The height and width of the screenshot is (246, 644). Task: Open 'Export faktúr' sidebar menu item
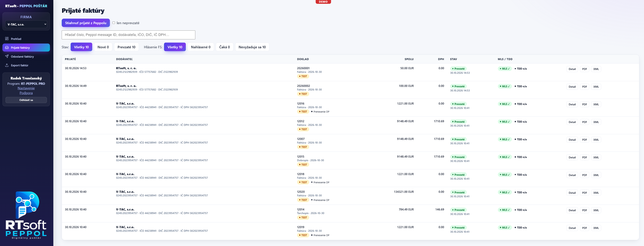(x=26, y=65)
